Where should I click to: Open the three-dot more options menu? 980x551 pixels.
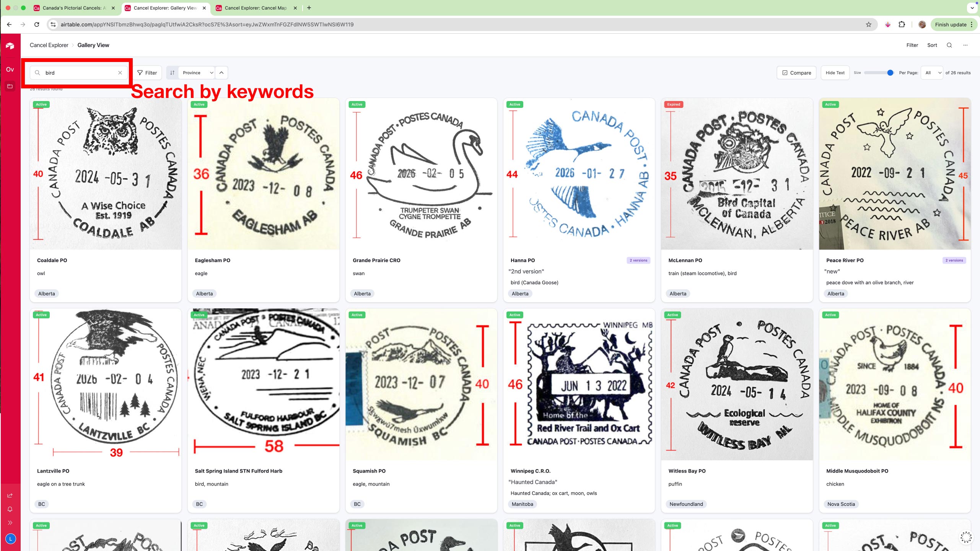click(965, 45)
